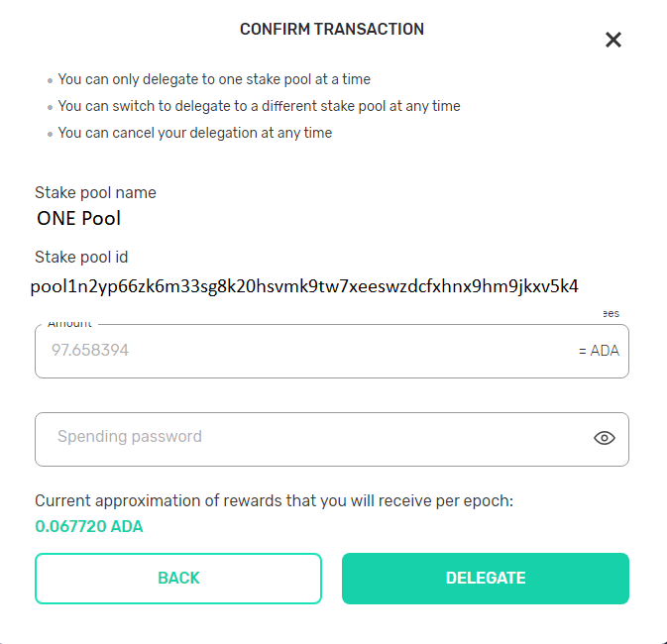Close the Confirm Transaction dialog
667x644 pixels.
click(612, 40)
